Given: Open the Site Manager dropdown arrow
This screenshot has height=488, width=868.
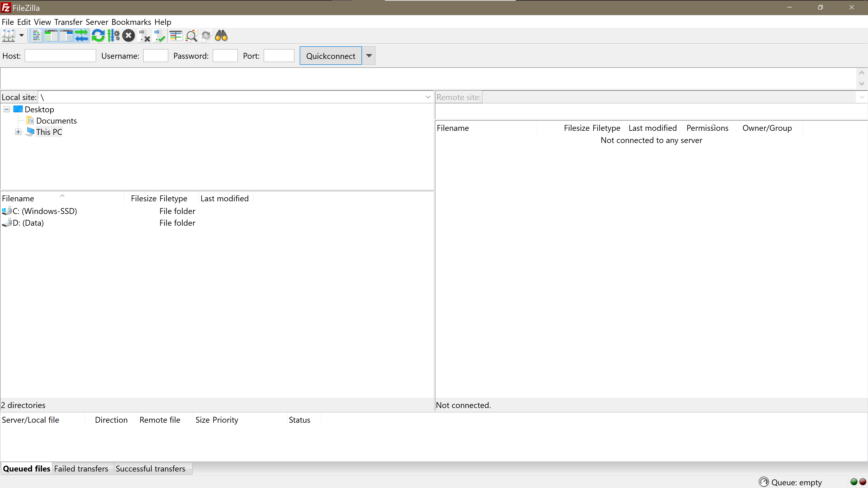Looking at the screenshot, I should click(x=21, y=35).
